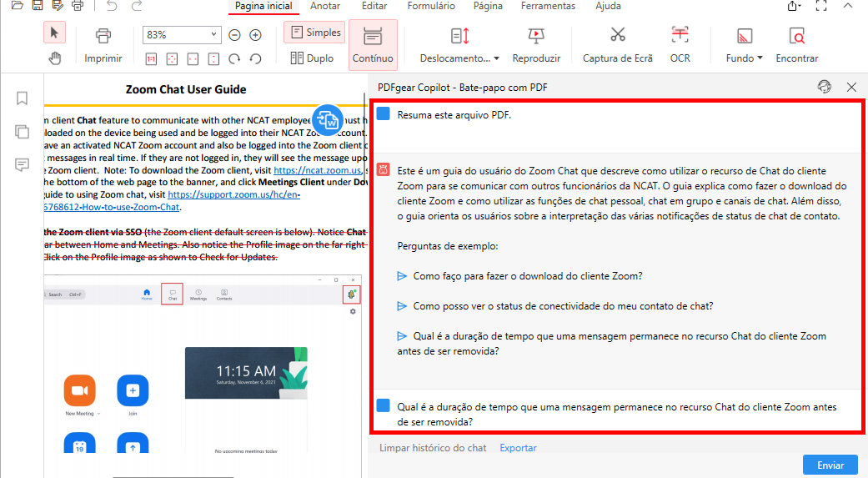Click the Copilot support headset icon
Screen dimensions: 868x478
[x=825, y=87]
